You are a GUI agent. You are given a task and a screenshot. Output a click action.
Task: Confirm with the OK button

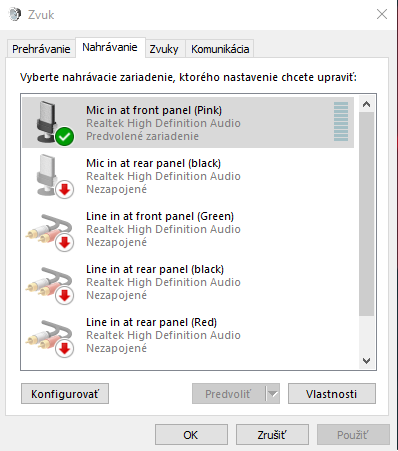click(191, 435)
